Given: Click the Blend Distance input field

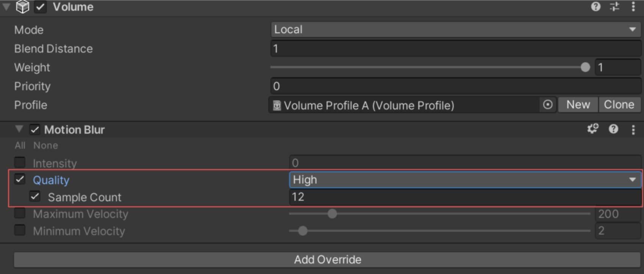Looking at the screenshot, I should (x=456, y=49).
